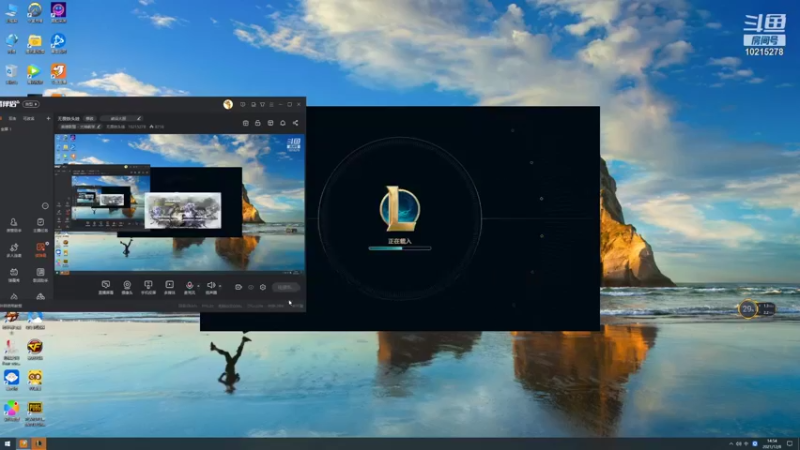The width and height of the screenshot is (800, 450).
Task: Open the taskbar clock and date
Action: (771, 444)
